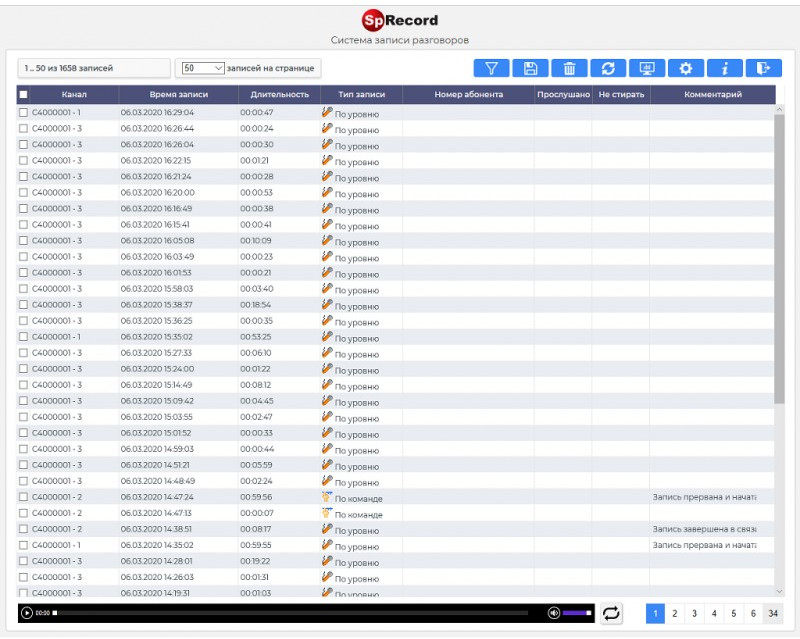Check the record from 06.03.2020 14:47:24
This screenshot has height=639, width=800.
[x=24, y=497]
